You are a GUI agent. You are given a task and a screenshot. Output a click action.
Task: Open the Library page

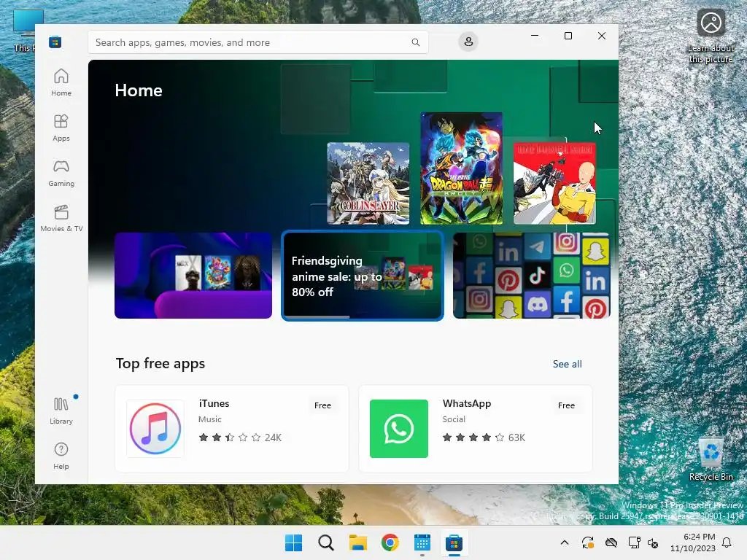click(x=61, y=411)
